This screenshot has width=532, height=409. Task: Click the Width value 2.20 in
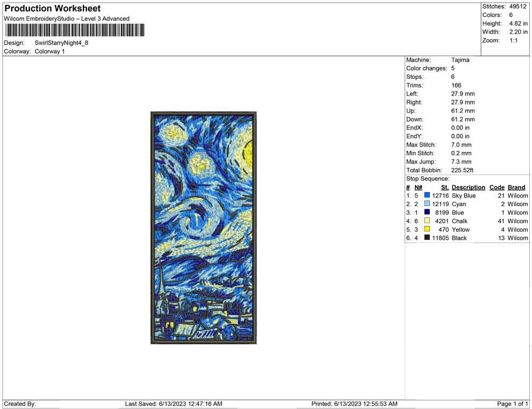pyautogui.click(x=518, y=32)
